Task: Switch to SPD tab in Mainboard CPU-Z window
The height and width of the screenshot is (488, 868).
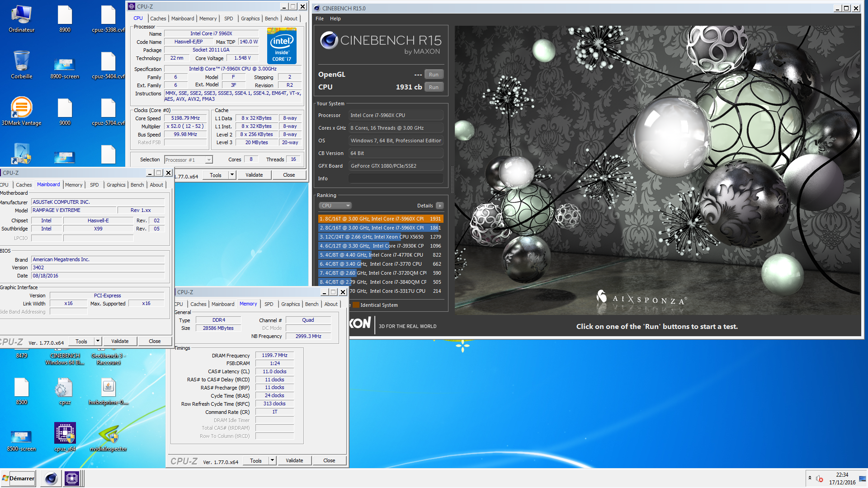Action: [94, 185]
